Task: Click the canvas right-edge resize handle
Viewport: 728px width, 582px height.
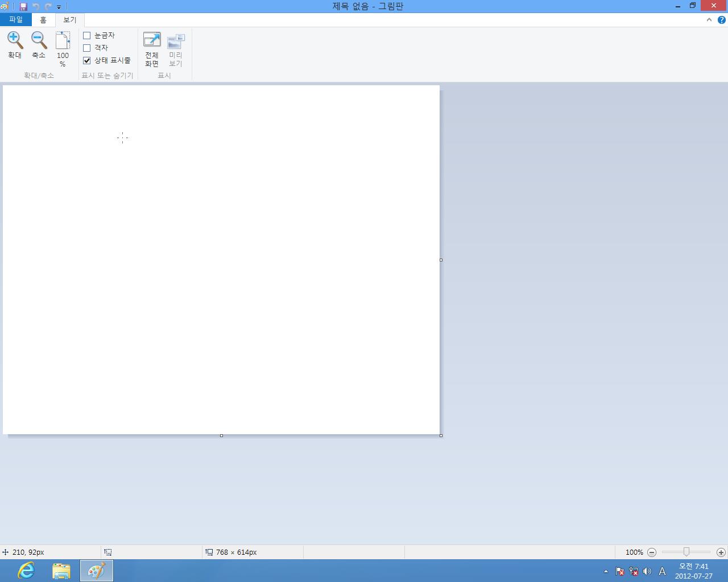Action: (441, 260)
